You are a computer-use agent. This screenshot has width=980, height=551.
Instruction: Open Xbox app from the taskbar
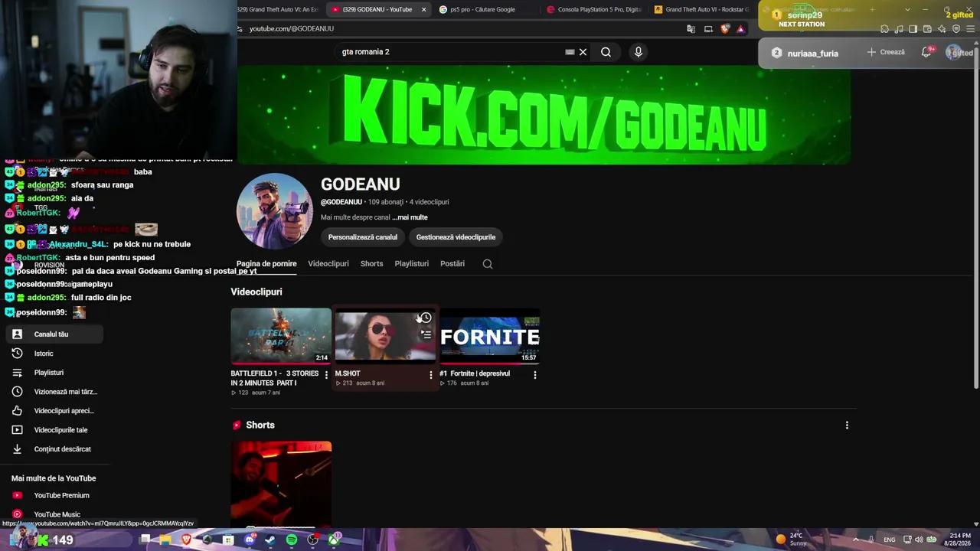click(x=335, y=540)
